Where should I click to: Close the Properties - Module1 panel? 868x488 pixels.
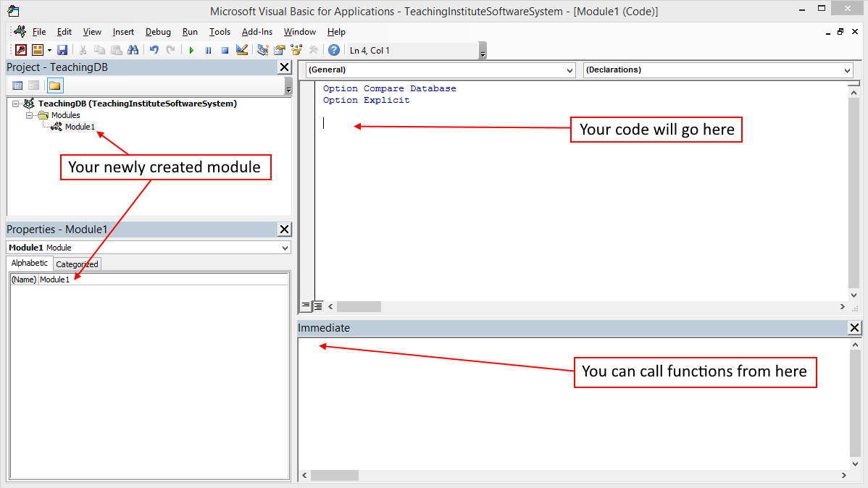285,230
